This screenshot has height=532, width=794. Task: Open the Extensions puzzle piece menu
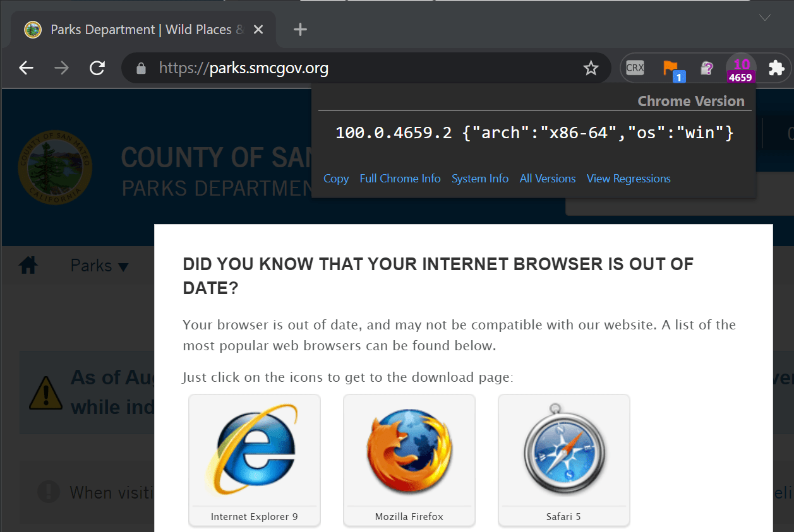coord(776,68)
